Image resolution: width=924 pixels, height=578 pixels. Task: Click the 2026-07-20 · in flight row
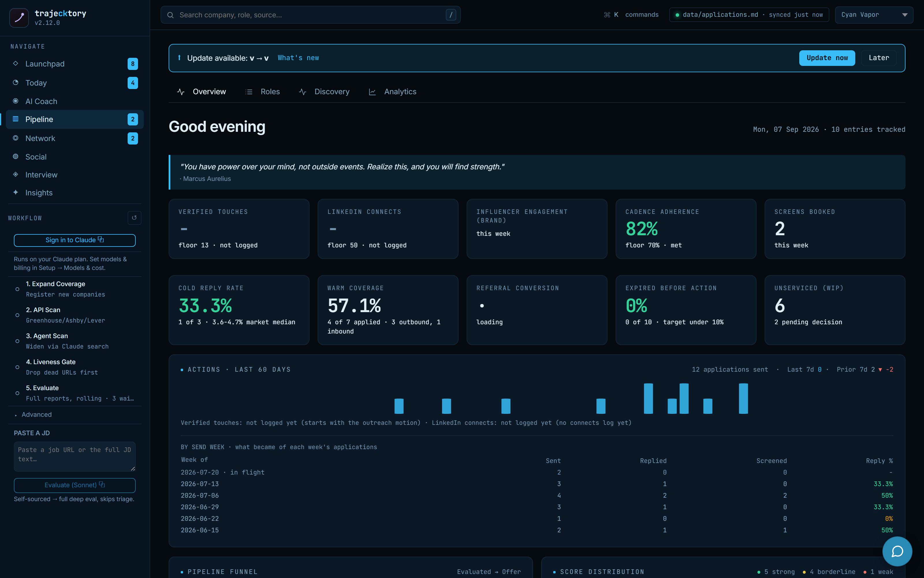(x=537, y=472)
